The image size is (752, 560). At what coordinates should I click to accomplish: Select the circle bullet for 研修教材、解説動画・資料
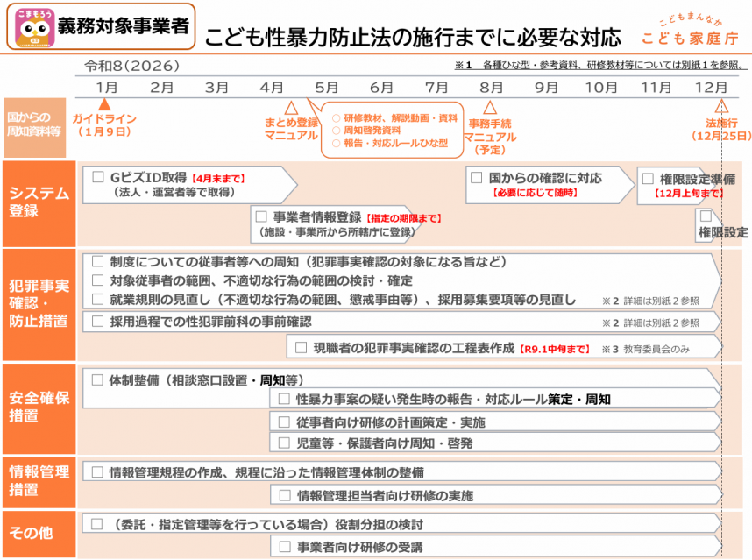[x=337, y=118]
